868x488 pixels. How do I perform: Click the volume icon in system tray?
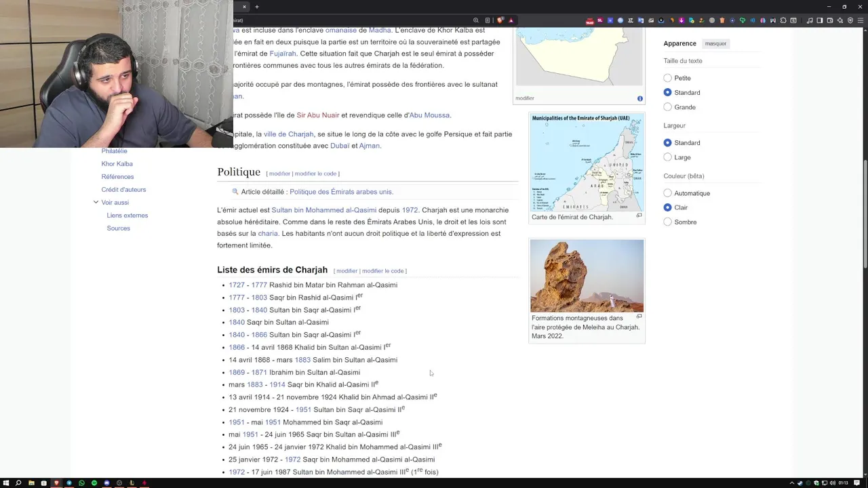(833, 483)
